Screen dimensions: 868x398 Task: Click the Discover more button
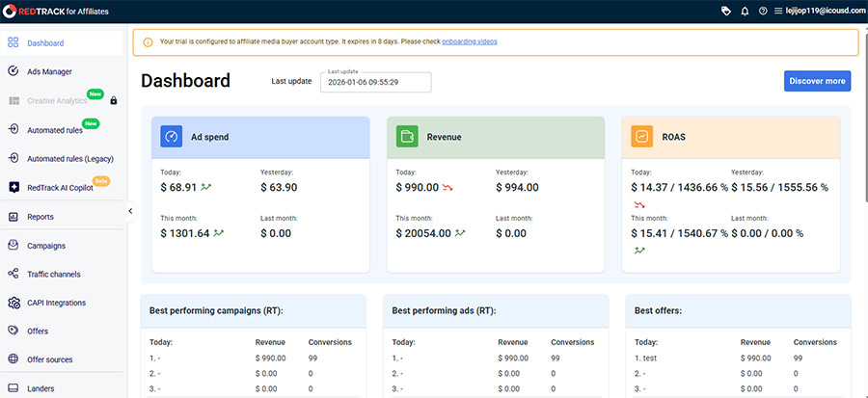point(817,81)
